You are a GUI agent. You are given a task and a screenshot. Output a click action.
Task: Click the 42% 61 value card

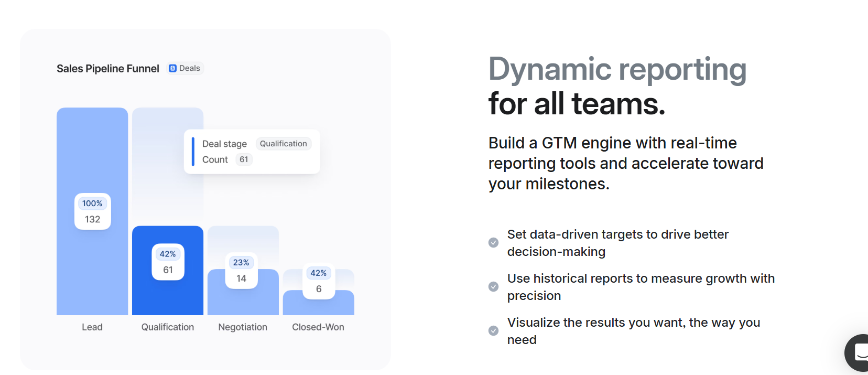(x=168, y=262)
